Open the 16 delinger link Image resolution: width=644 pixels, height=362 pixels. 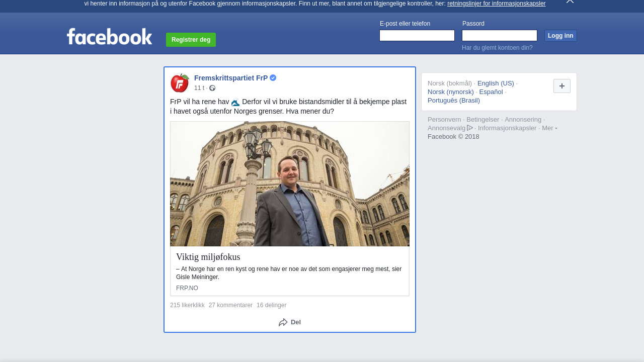coord(271,305)
